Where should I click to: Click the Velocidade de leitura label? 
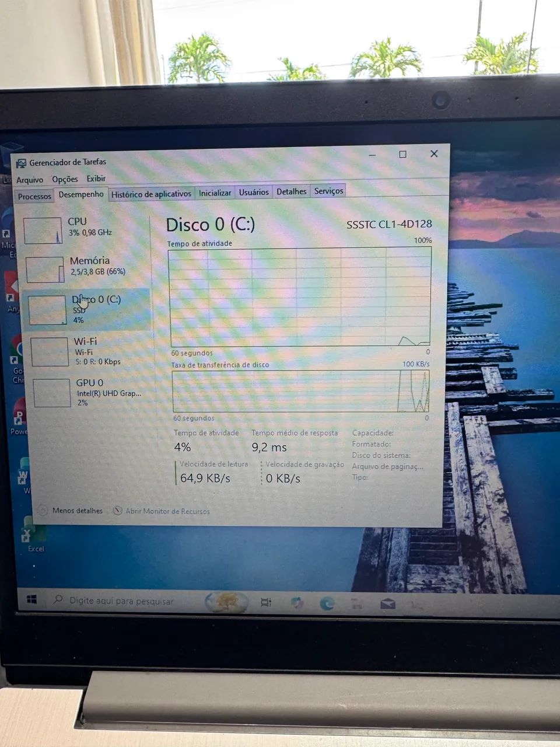[x=213, y=464]
